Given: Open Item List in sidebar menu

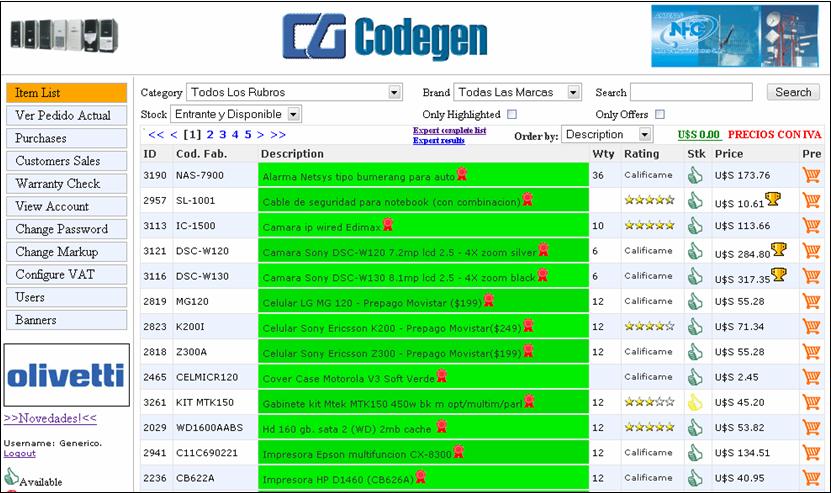Looking at the screenshot, I should point(67,93).
